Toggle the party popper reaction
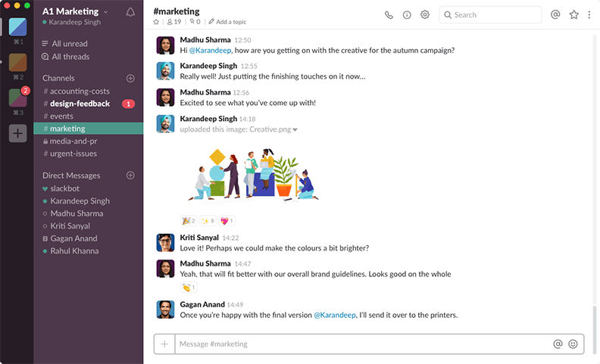The width and height of the screenshot is (600, 364). 189,221
